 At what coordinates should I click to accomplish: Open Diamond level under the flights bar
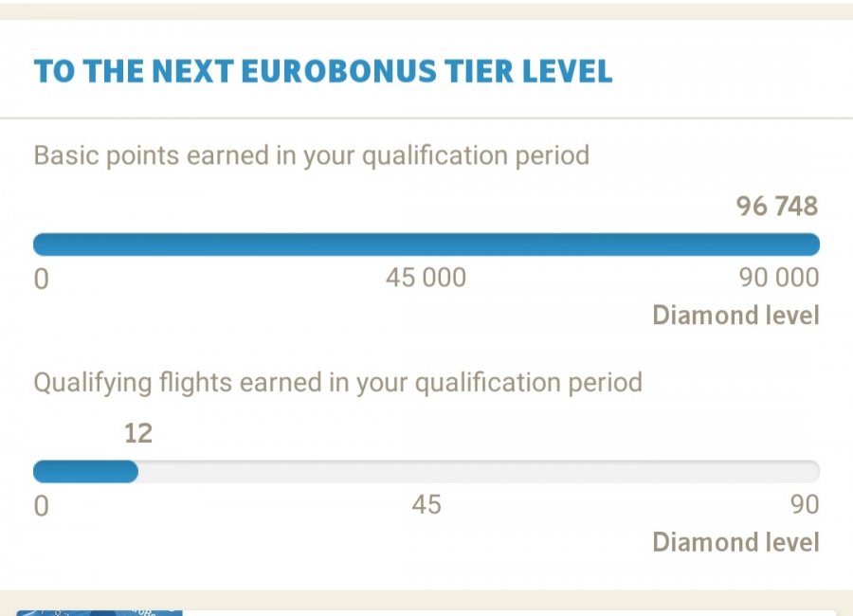(735, 542)
